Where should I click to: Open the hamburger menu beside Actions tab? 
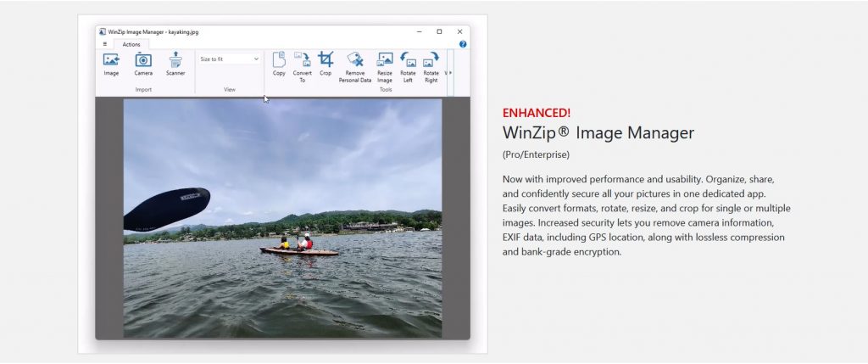(104, 44)
